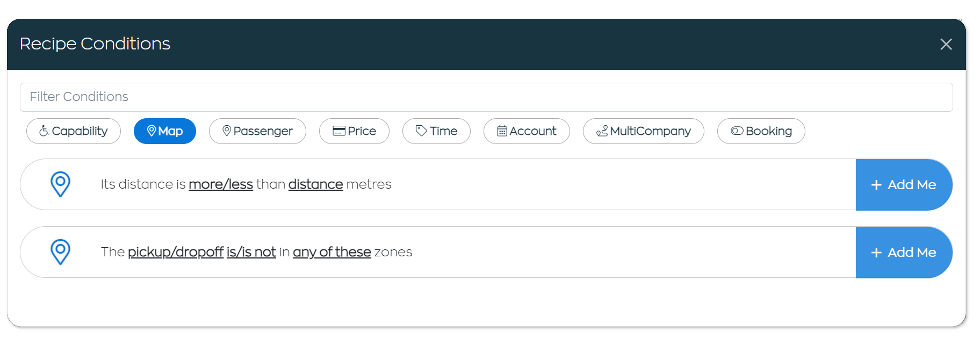Viewport: 980px width, 345px height.
Task: Click the underlined distance value link
Action: [315, 184]
